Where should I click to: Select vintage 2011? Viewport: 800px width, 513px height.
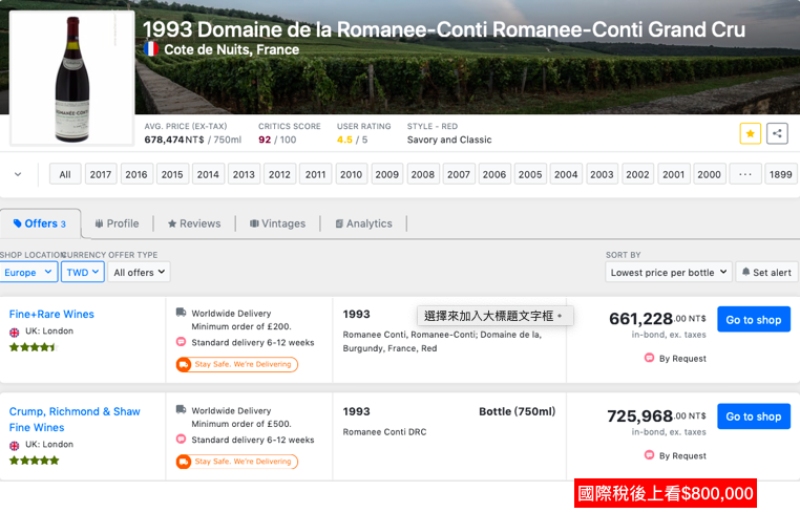(x=315, y=175)
